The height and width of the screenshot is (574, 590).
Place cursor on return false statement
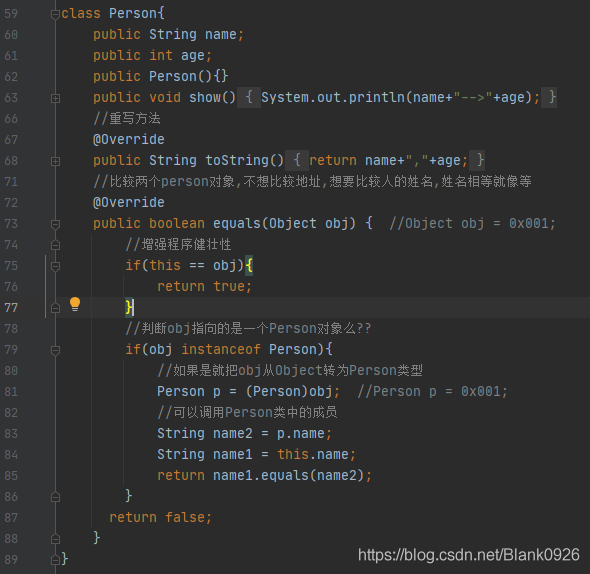(161, 518)
